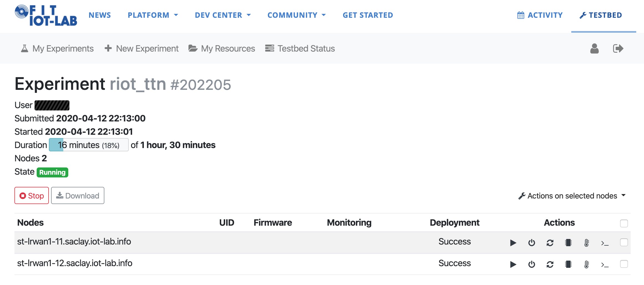Viewport: 644px width, 285px height.
Task: Open My Resources link
Action: coord(228,49)
